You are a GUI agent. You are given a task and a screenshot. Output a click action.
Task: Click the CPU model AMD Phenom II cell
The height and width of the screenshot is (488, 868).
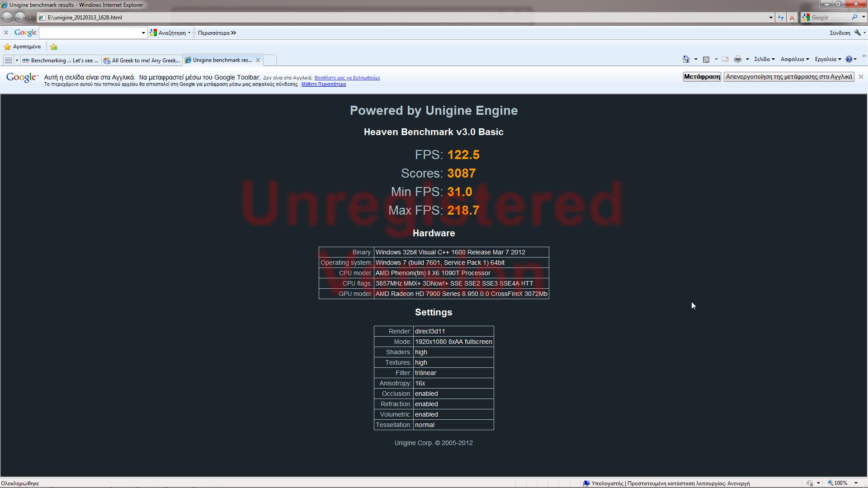[x=462, y=273]
